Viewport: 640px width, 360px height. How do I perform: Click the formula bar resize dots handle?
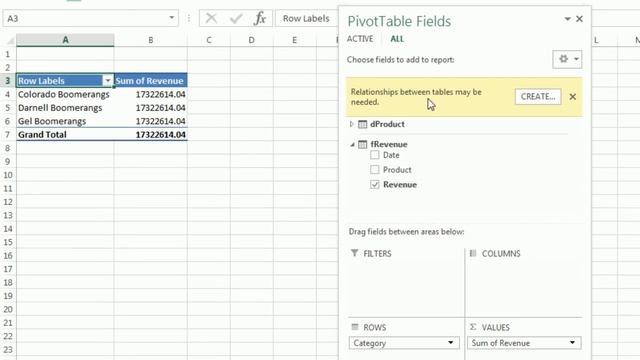click(189, 18)
